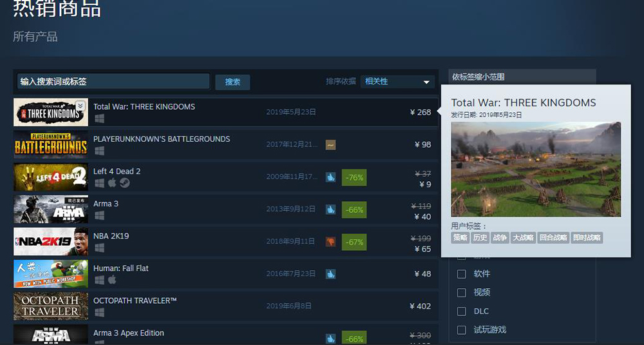Click Windows icon under Left 4 Dead 2
644x345 pixels.
point(99,183)
